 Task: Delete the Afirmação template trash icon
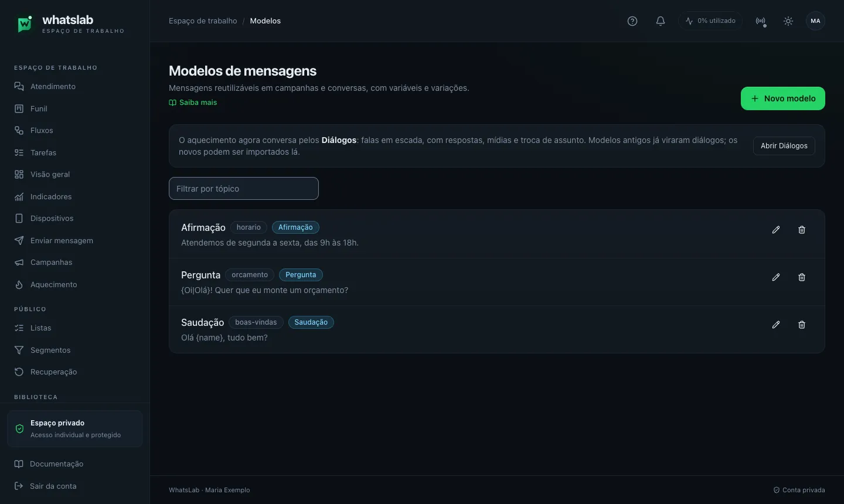point(802,230)
